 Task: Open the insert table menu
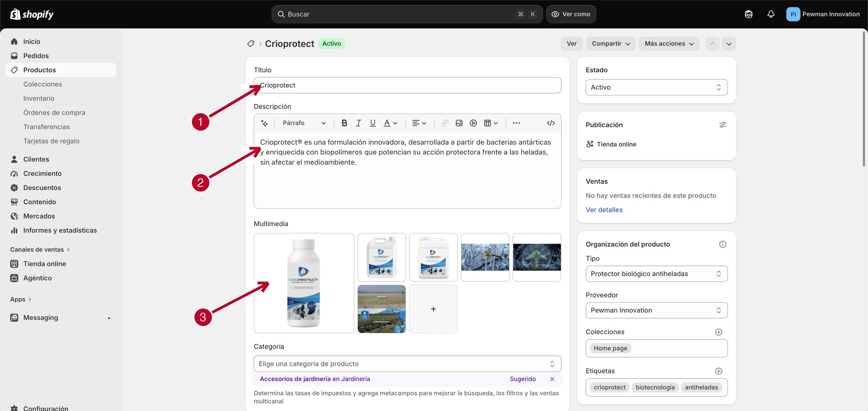(491, 123)
